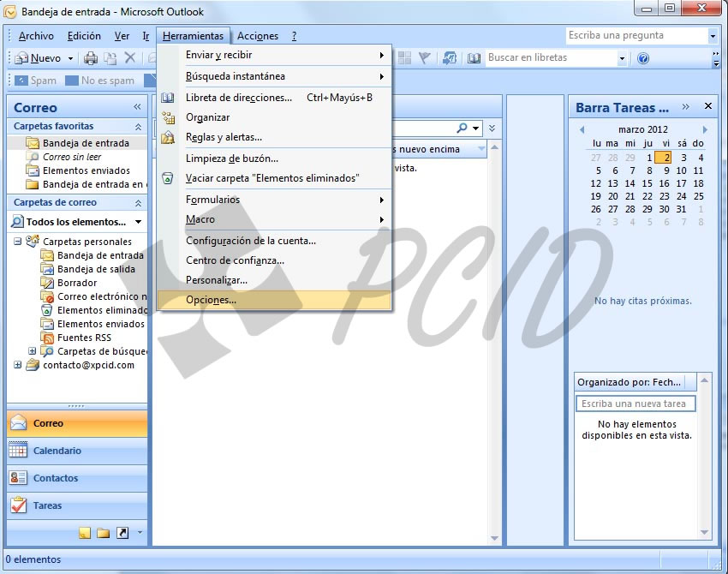Click the message list scrollbar down arrow
This screenshot has width=728, height=574.
(494, 538)
